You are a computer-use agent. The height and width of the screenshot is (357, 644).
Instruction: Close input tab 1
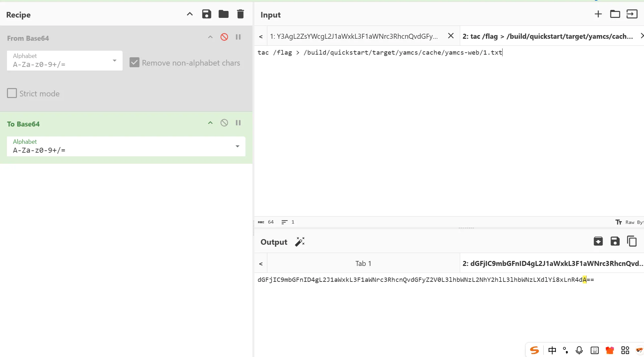[x=451, y=36]
